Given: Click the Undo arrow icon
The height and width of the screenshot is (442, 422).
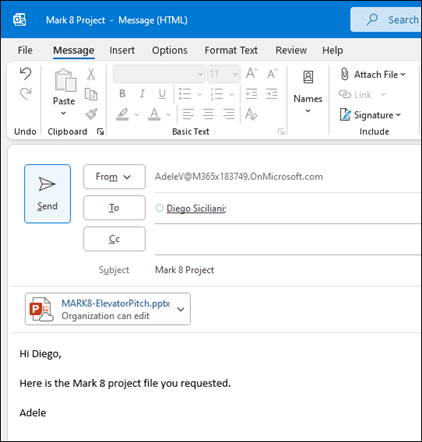Looking at the screenshot, I should (25, 73).
